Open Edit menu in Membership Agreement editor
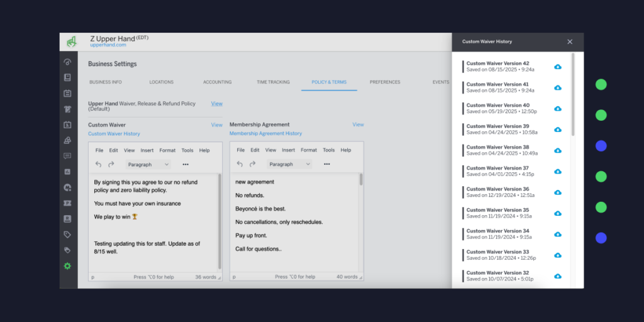 click(255, 150)
